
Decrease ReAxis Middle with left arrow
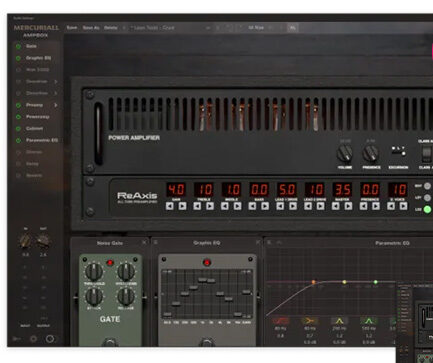point(225,206)
